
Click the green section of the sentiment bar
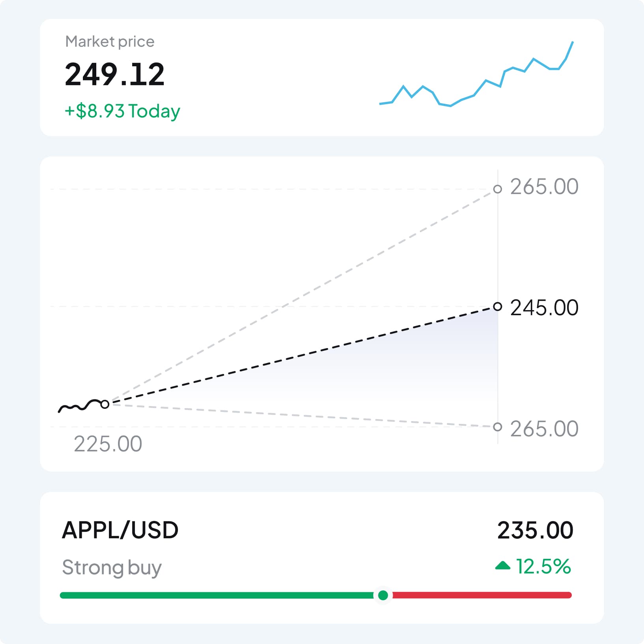[x=217, y=595]
